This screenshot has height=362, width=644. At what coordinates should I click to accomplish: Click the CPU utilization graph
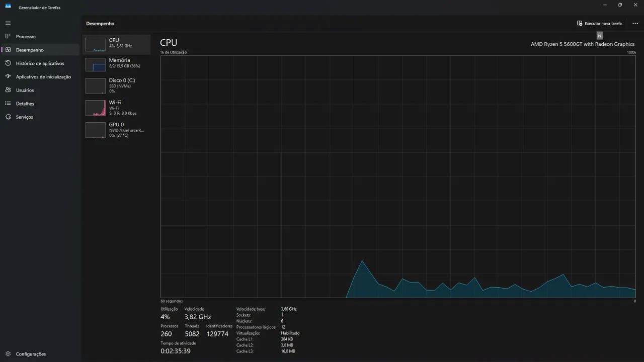(398, 176)
